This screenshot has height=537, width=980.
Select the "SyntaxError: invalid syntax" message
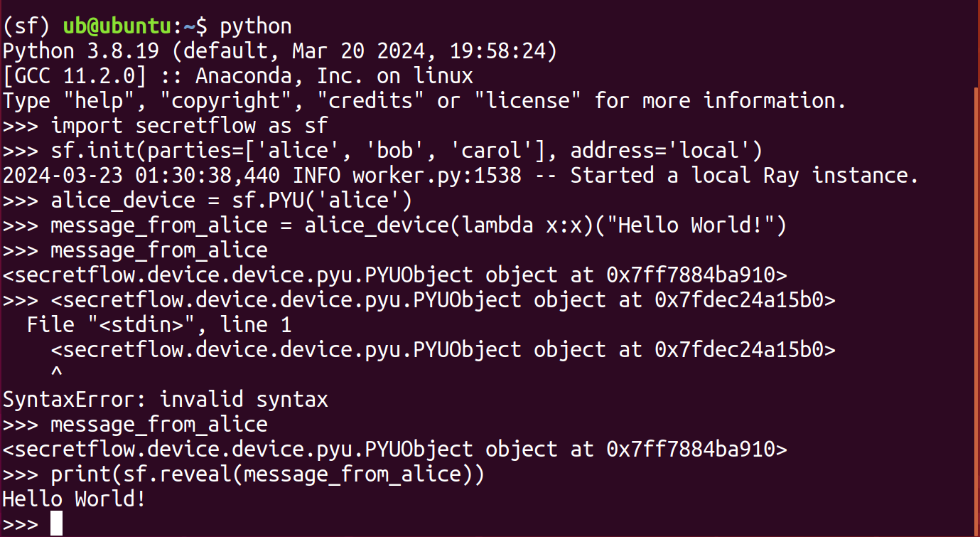166,400
